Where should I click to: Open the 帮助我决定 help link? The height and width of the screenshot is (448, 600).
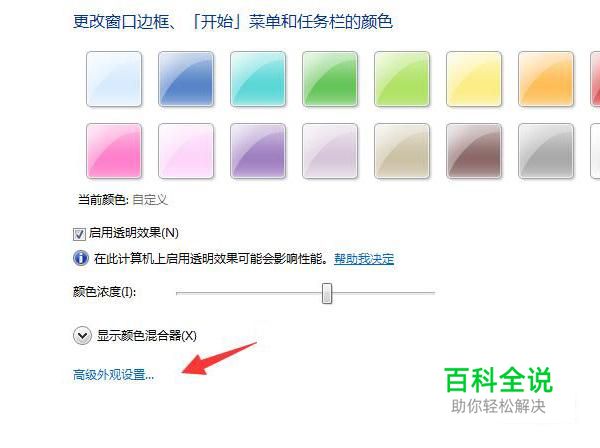[364, 259]
